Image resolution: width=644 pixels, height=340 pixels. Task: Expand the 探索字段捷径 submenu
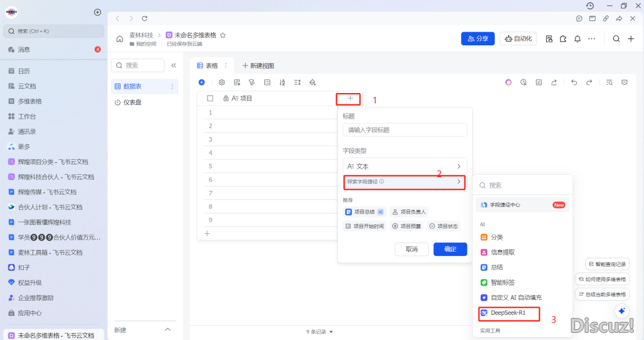click(x=404, y=181)
